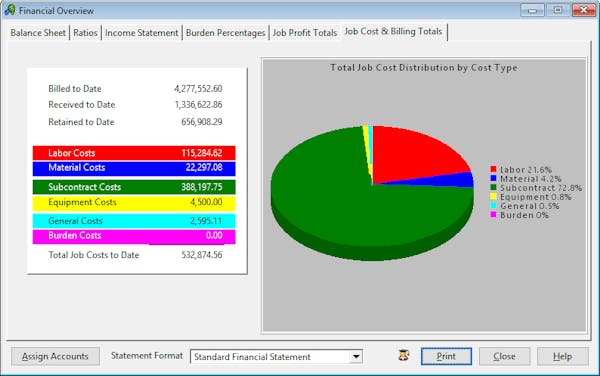Screen dimensions: 600x376
Task: Click the print preview icon beside Print
Action: pyautogui.click(x=404, y=356)
